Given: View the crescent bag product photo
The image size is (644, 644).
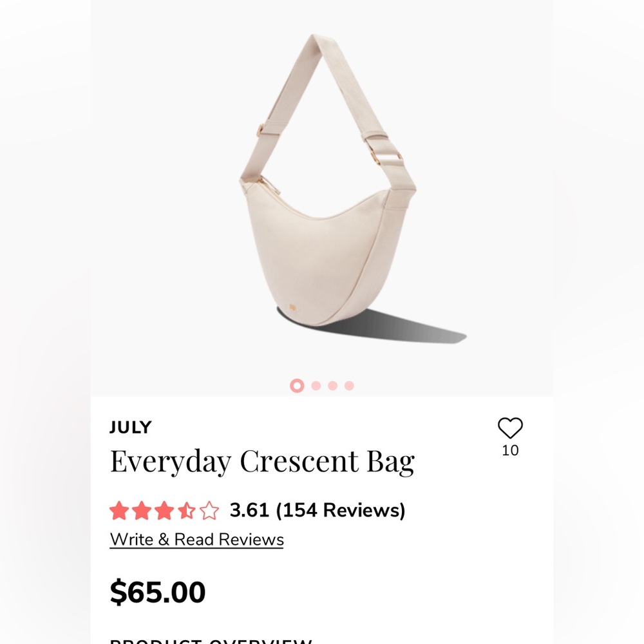Looking at the screenshot, I should [322, 193].
